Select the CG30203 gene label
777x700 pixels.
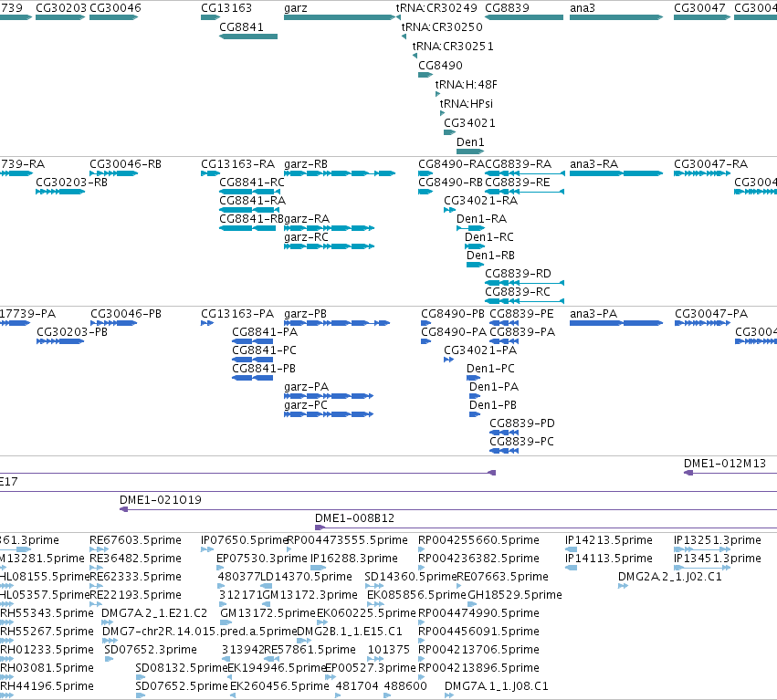[61, 8]
